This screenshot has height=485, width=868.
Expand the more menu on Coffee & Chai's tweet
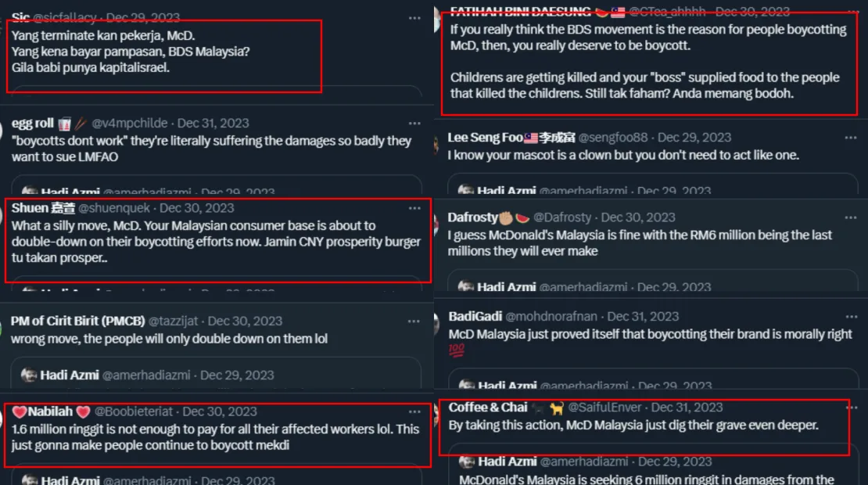click(851, 408)
